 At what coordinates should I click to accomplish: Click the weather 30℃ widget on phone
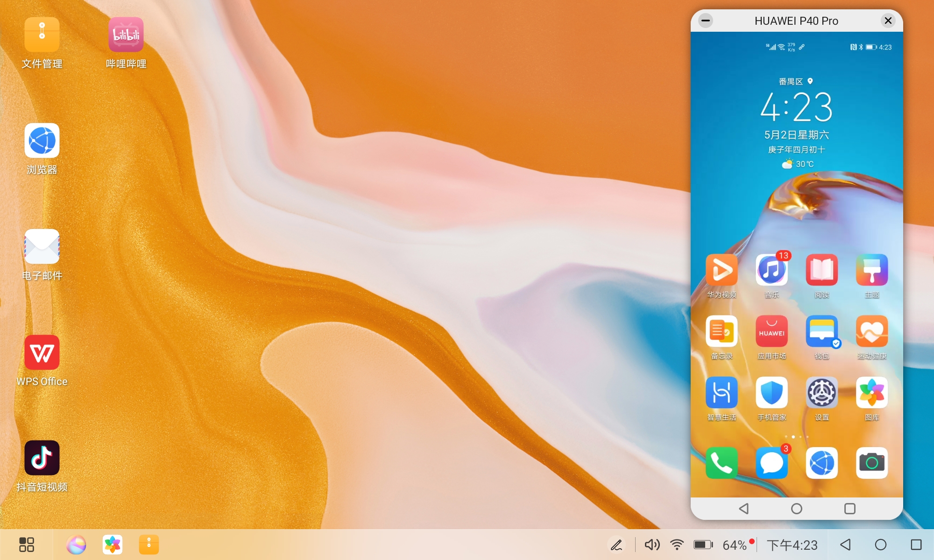[x=798, y=164]
